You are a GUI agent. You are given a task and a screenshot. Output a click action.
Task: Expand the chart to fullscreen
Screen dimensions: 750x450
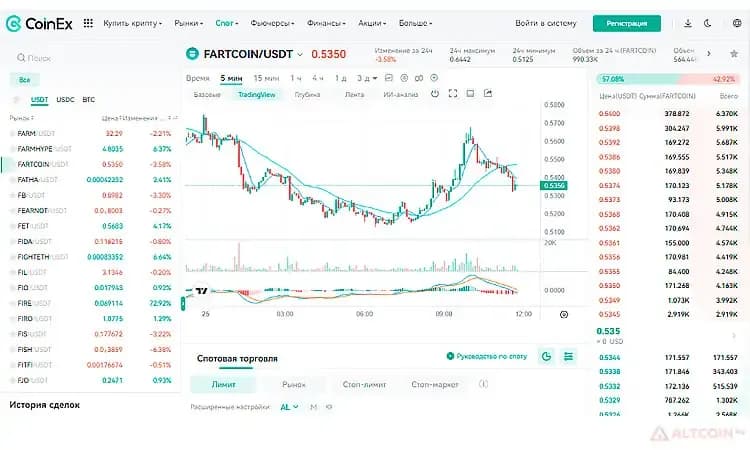452,94
